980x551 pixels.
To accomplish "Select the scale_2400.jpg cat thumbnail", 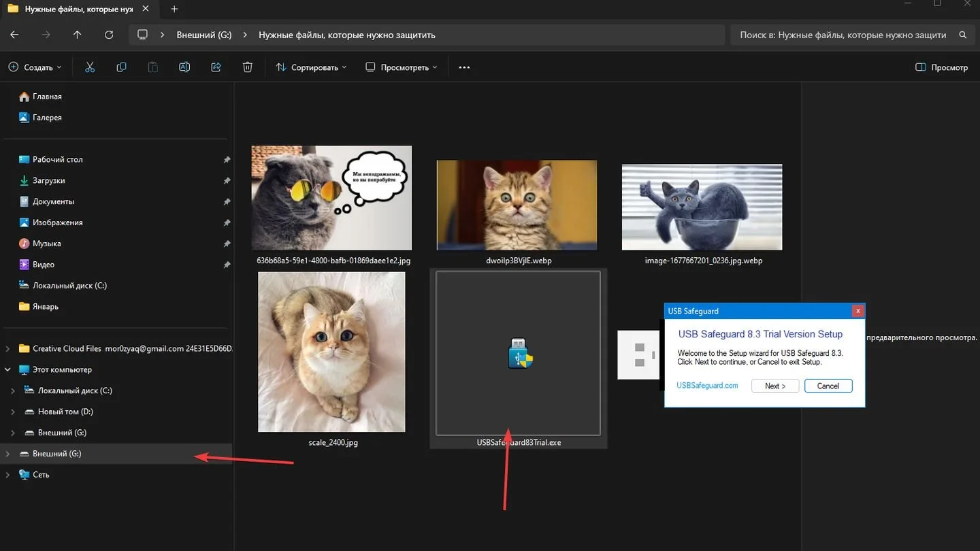I will coord(331,352).
